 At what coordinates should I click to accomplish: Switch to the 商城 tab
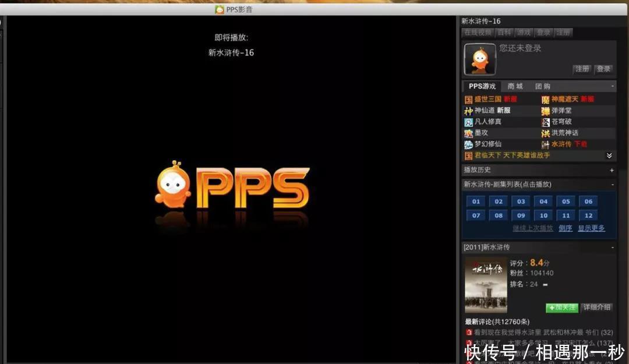click(x=515, y=86)
